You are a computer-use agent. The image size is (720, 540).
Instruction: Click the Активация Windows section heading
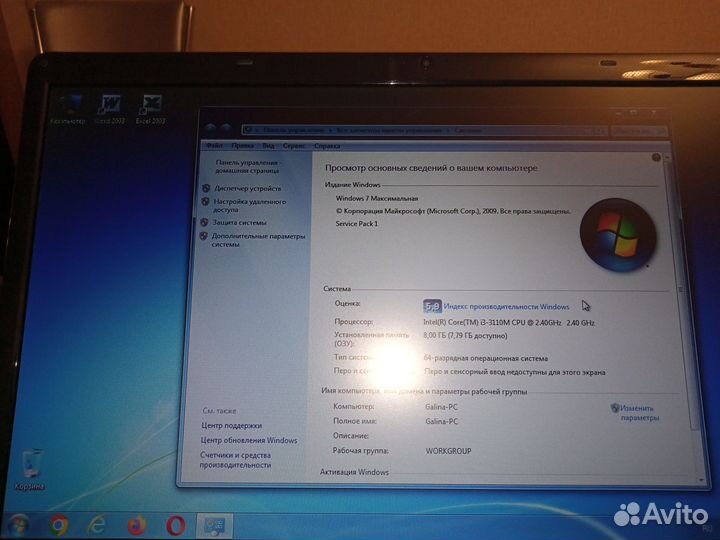coord(354,472)
